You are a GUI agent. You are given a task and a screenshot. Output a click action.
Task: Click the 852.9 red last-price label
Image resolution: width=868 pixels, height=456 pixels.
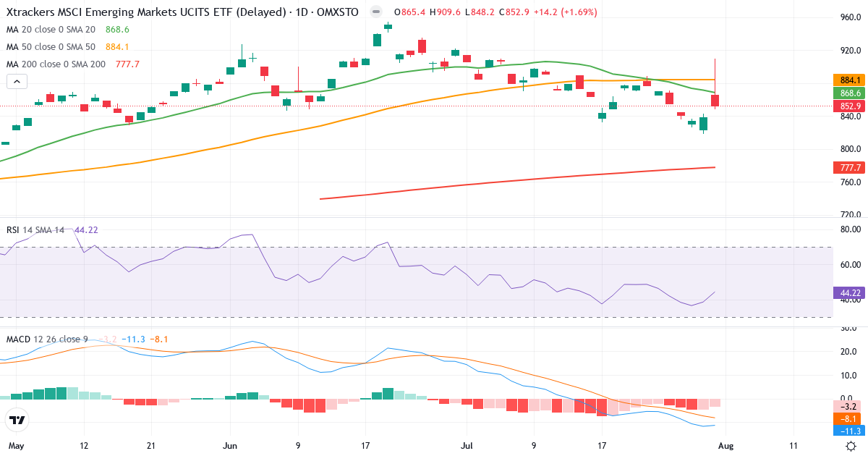click(849, 106)
